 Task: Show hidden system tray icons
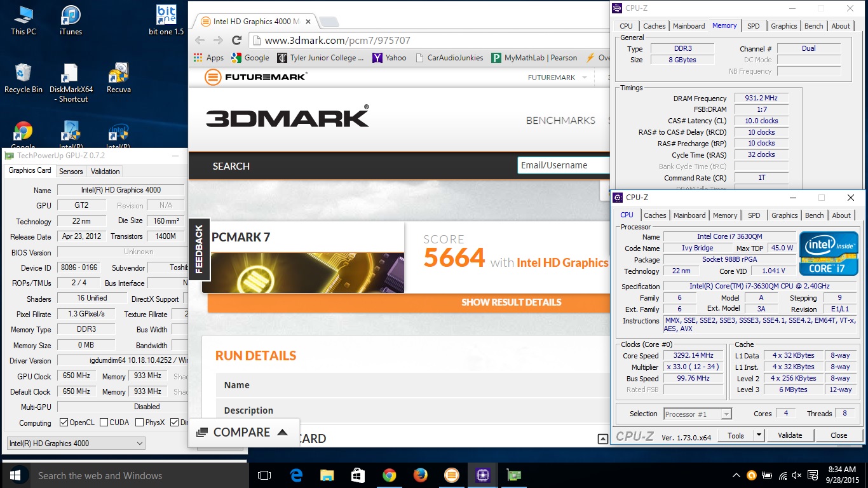coord(736,475)
